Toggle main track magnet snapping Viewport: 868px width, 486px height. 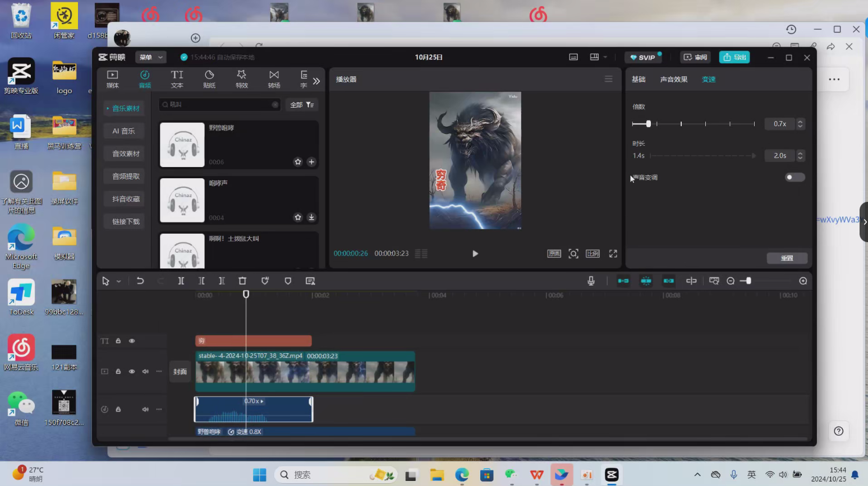pos(623,281)
